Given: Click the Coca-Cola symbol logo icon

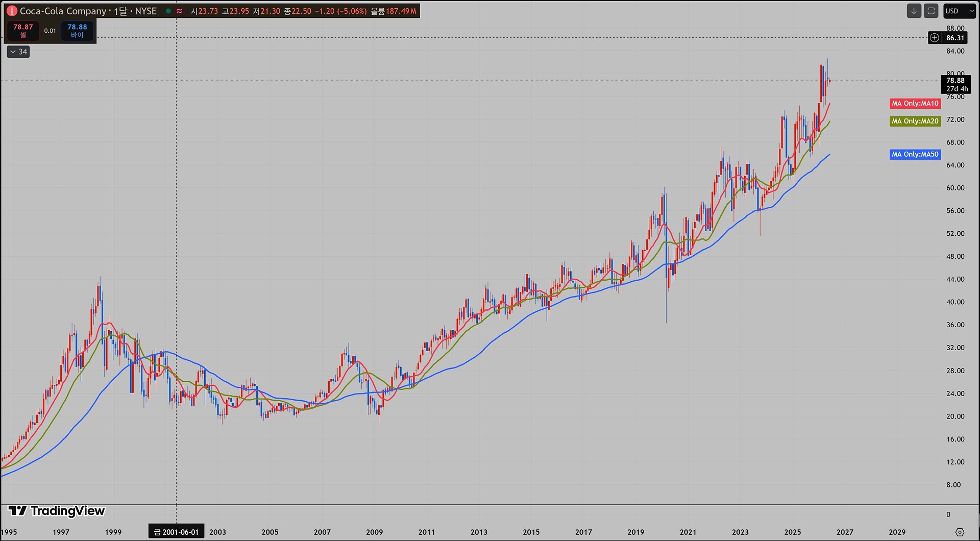Looking at the screenshot, I should point(12,11).
